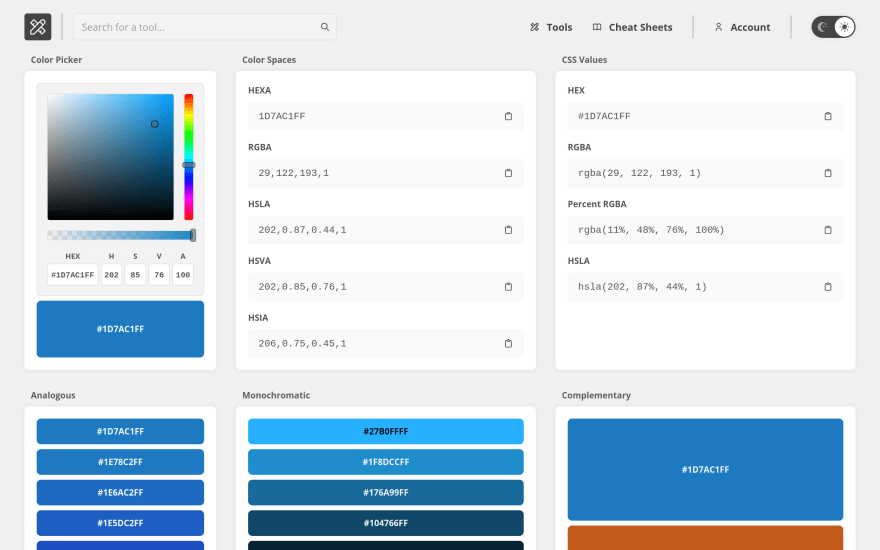
Task: Focus the Search for a tool field
Action: [x=205, y=27]
